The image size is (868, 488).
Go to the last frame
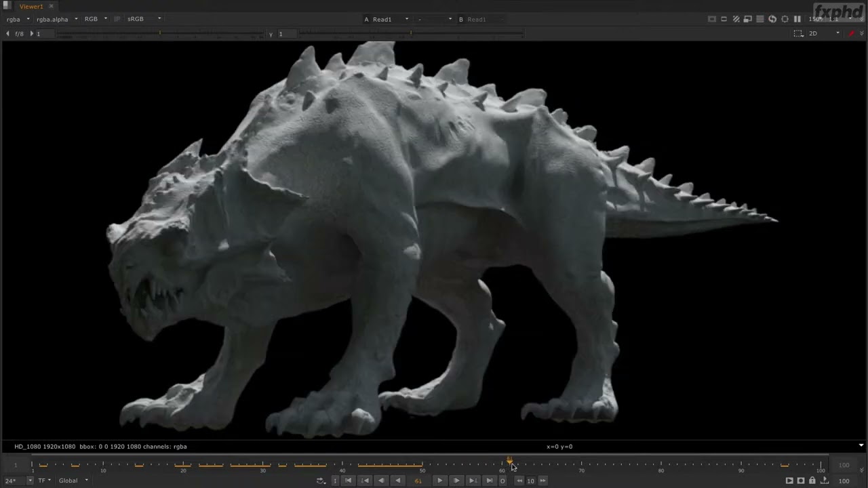click(489, 481)
